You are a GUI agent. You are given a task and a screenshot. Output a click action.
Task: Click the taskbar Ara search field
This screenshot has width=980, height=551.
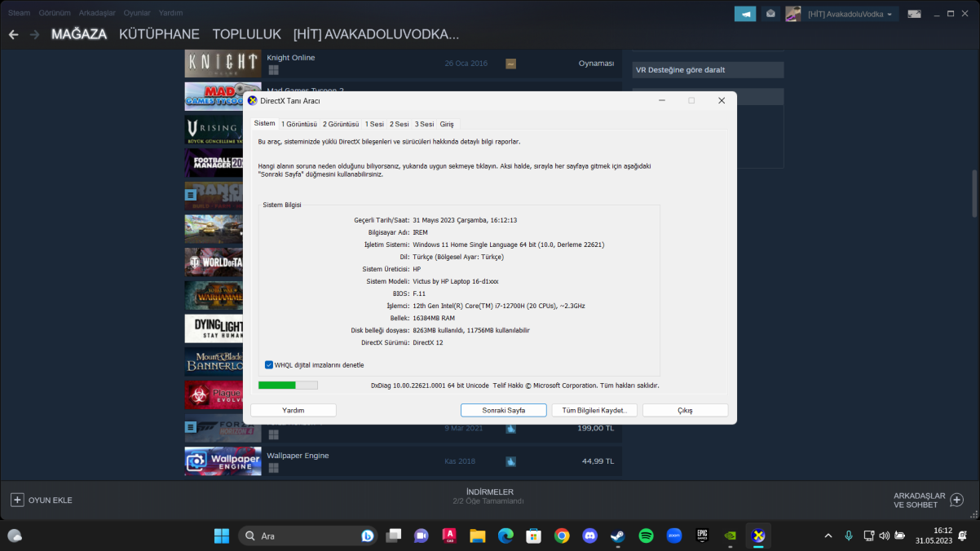point(308,536)
